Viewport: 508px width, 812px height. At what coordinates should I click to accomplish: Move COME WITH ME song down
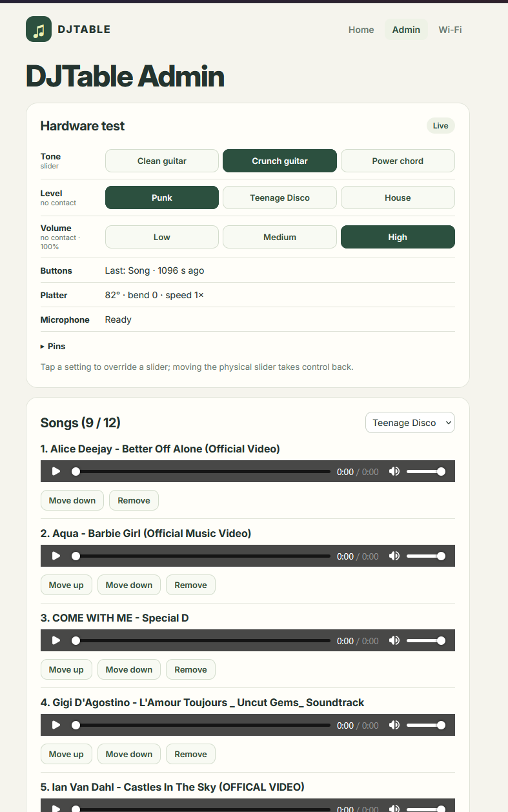tap(129, 669)
